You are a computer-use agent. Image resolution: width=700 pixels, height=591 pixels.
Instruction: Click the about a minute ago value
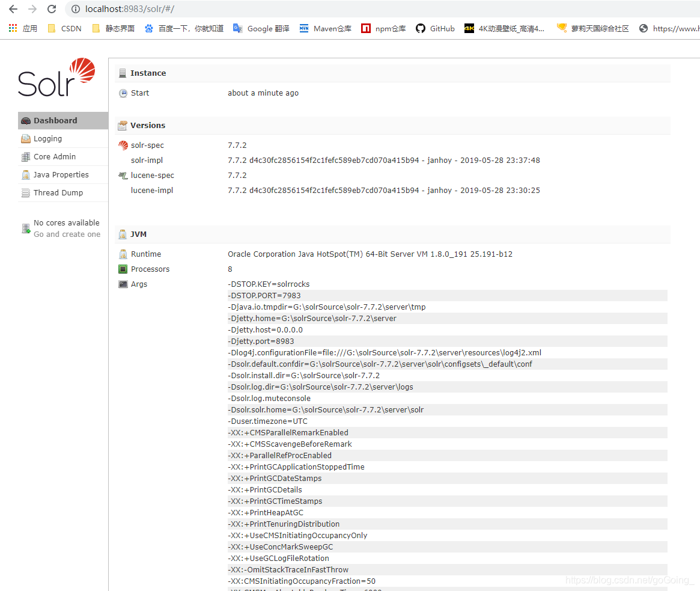(263, 93)
